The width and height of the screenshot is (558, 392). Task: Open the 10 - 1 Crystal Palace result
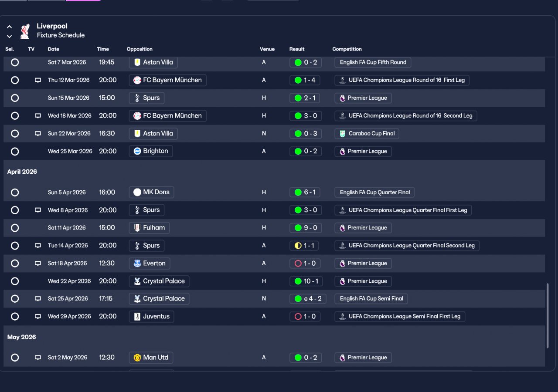[306, 281]
